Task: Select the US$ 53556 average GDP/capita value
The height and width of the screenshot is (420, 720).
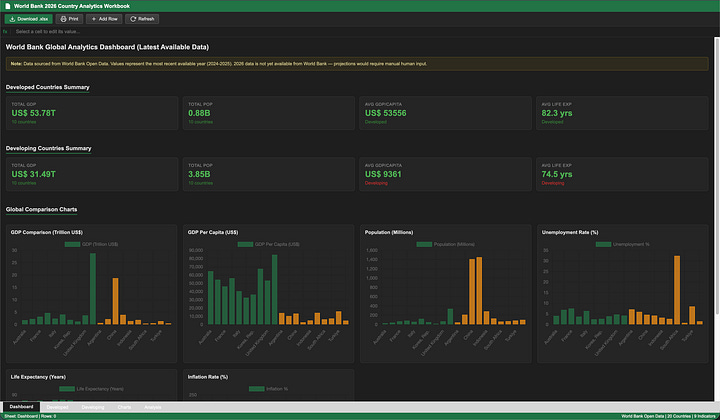Action: (x=386, y=113)
